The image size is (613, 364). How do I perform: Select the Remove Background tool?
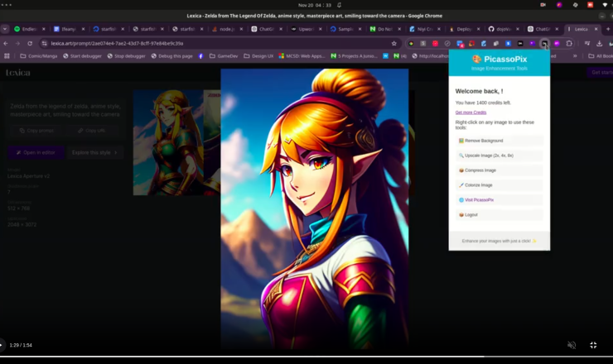(500, 141)
